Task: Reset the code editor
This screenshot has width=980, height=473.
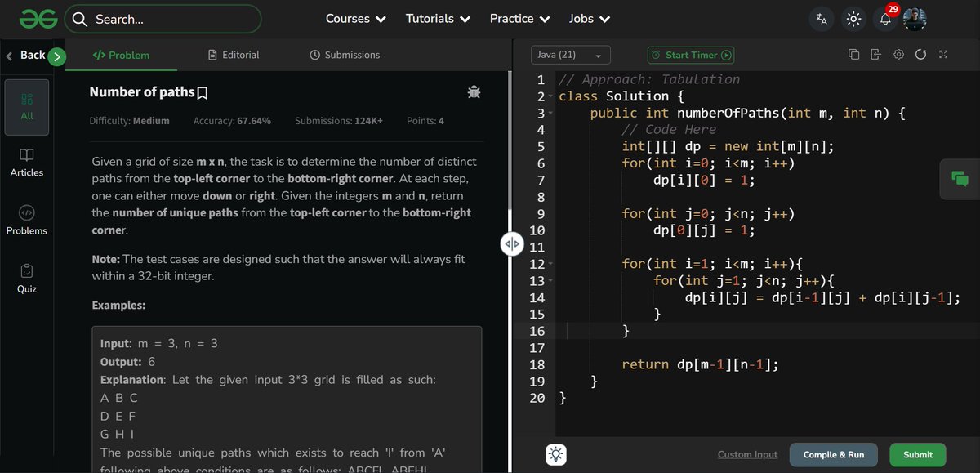Action: coord(921,54)
